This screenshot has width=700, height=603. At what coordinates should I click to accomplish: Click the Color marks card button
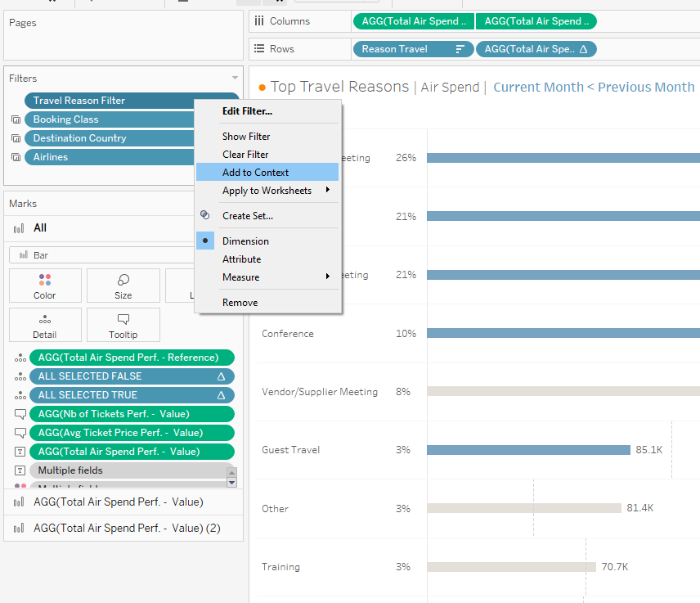(45, 286)
